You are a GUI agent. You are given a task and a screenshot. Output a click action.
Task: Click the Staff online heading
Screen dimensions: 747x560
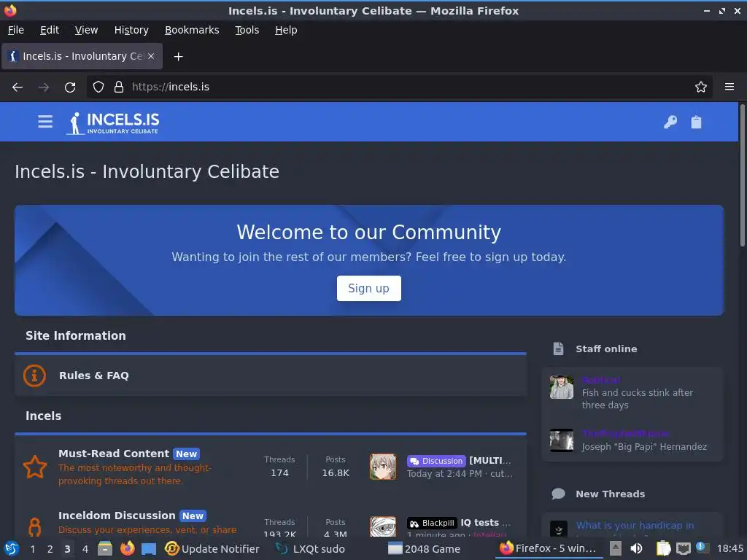(x=606, y=349)
